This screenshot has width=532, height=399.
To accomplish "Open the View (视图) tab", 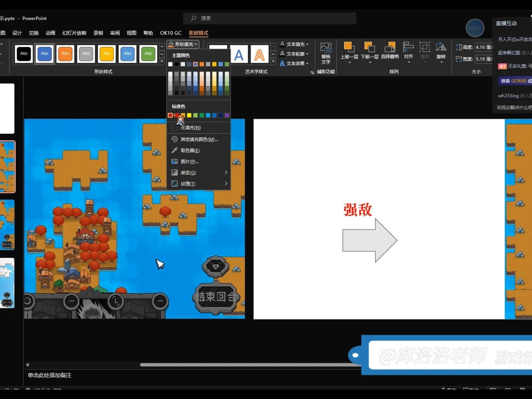I will [132, 33].
